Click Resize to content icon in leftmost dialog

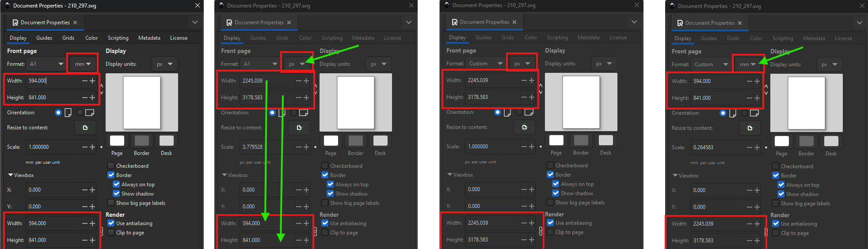[85, 128]
